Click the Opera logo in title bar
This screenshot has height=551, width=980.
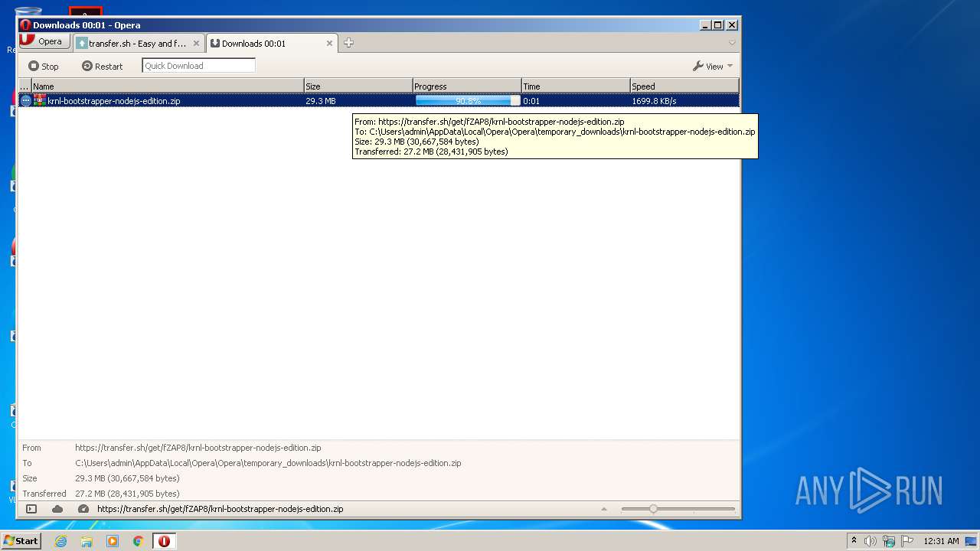coord(25,25)
